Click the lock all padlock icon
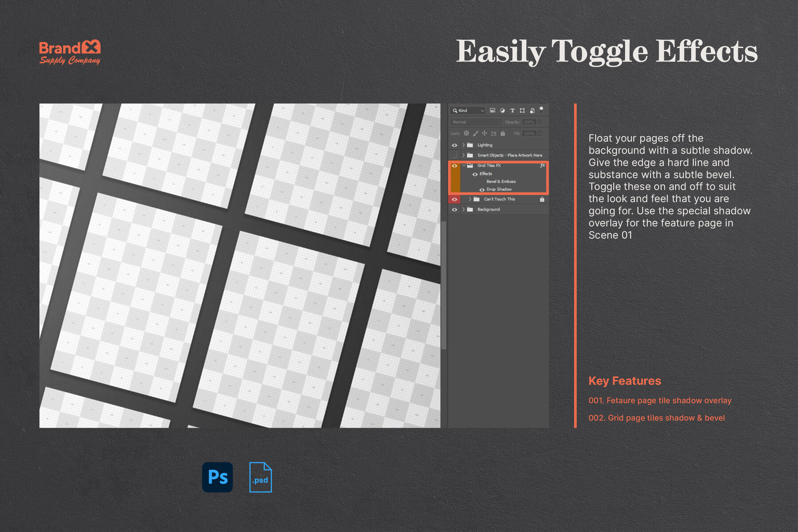798x532 pixels. pyautogui.click(x=503, y=133)
